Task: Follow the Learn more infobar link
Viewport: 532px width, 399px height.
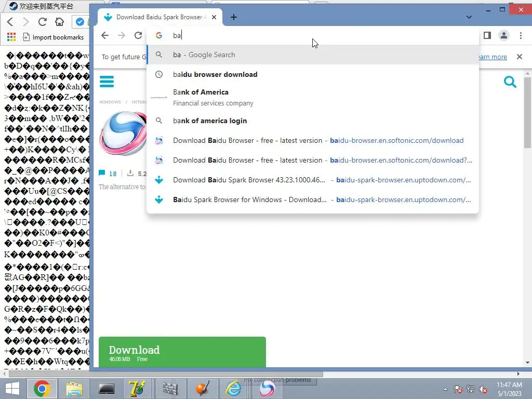Action: pos(493,57)
